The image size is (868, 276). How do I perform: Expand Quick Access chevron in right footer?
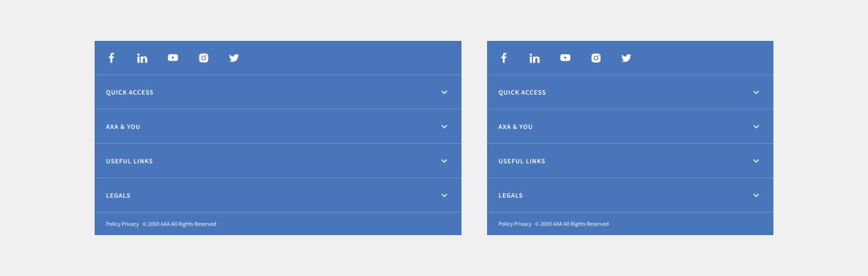(x=756, y=92)
